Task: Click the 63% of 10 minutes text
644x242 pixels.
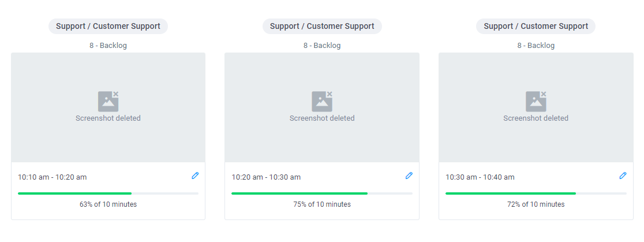Action: 108,204
